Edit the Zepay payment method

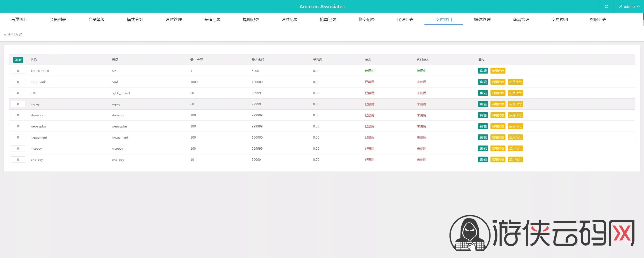[x=483, y=104]
